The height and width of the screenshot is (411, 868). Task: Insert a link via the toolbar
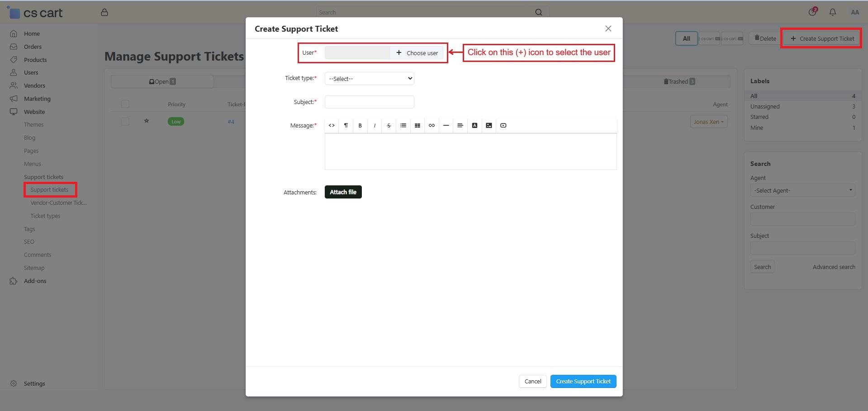(432, 126)
